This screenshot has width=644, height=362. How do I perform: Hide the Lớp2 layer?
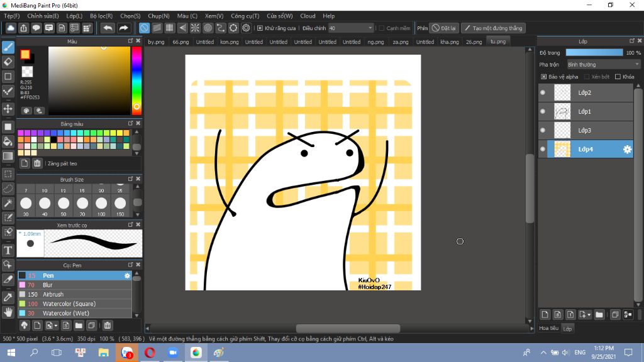pyautogui.click(x=543, y=93)
